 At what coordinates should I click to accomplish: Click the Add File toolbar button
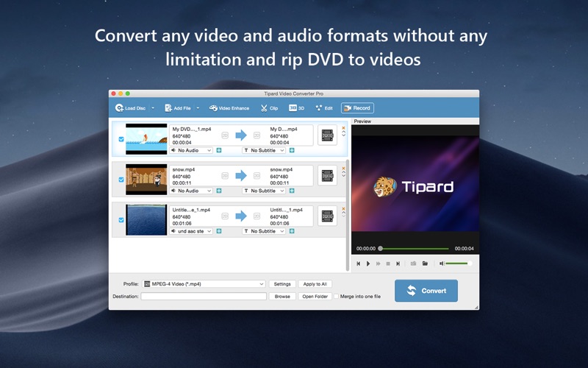178,108
